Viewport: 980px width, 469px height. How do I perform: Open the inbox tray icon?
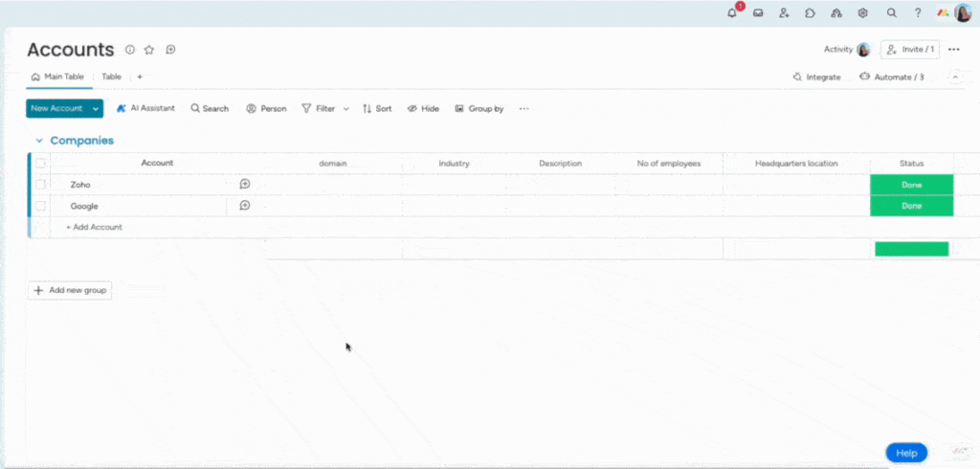click(758, 12)
